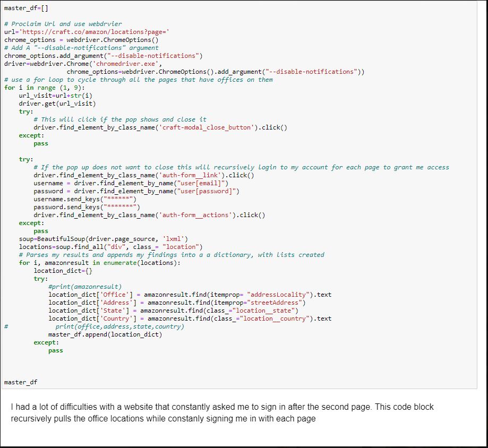Click the driver.get(url_visit) line
Screen dimensions: 488x448
pos(57,104)
